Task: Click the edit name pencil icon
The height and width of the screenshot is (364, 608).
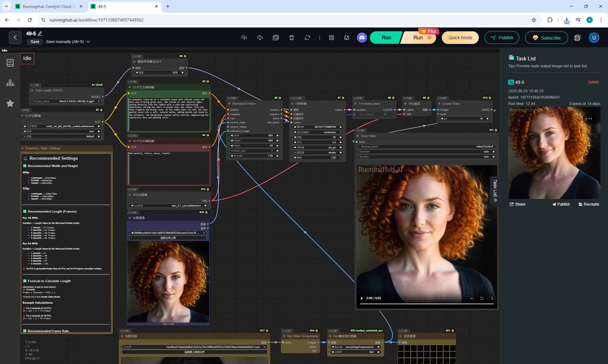Action: pos(40,34)
